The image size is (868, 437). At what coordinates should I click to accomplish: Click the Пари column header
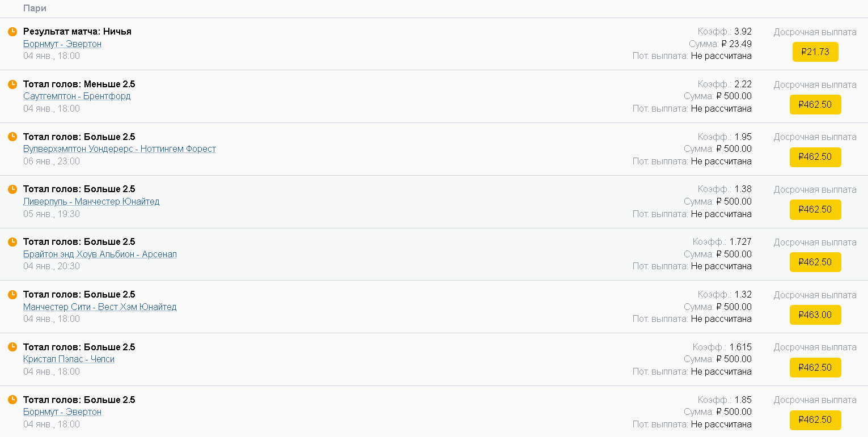point(35,9)
